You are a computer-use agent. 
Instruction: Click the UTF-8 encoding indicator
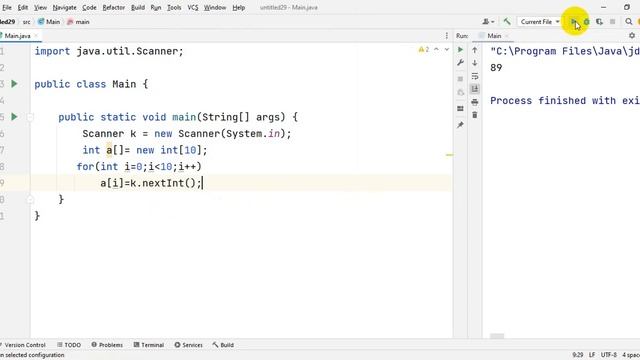click(x=609, y=355)
